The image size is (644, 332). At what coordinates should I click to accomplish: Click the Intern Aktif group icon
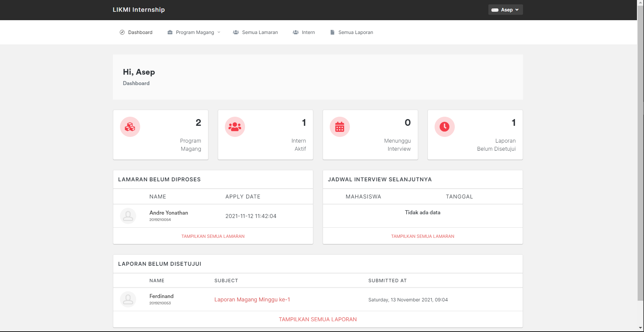click(x=235, y=127)
